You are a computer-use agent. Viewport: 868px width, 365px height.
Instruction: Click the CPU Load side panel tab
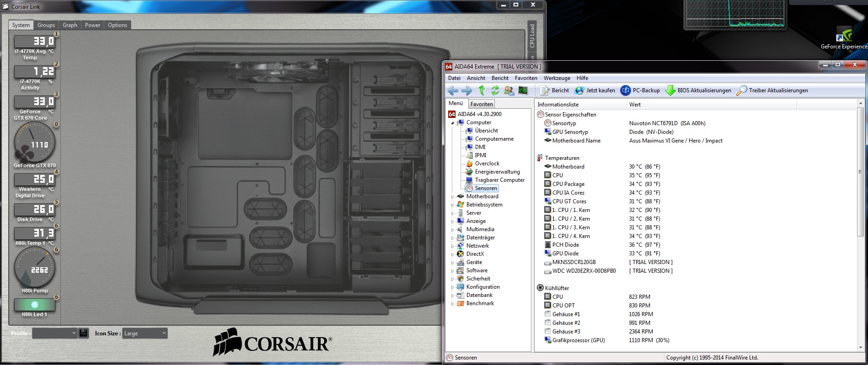click(532, 36)
